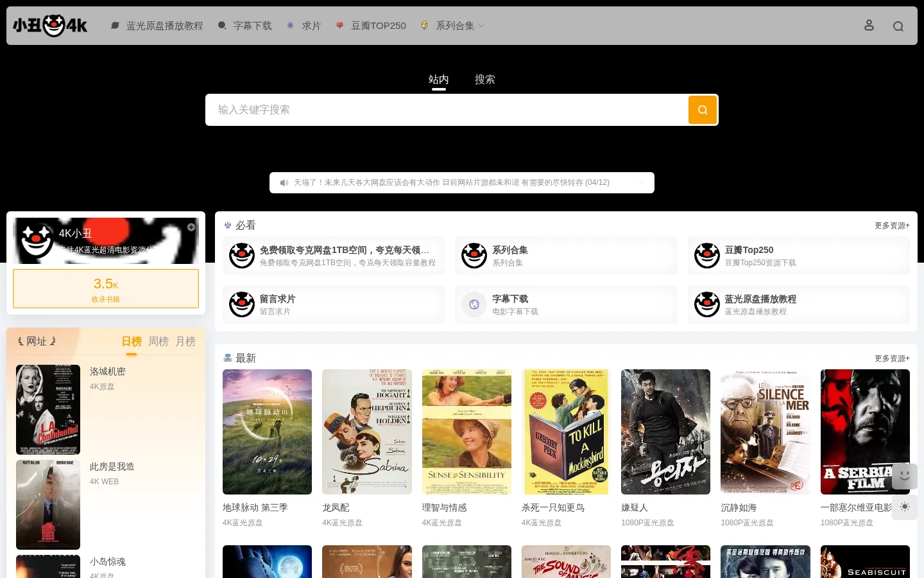Screen dimensions: 924x578
Task: Open the 杀死一只知更鸟 poster
Action: coord(566,432)
